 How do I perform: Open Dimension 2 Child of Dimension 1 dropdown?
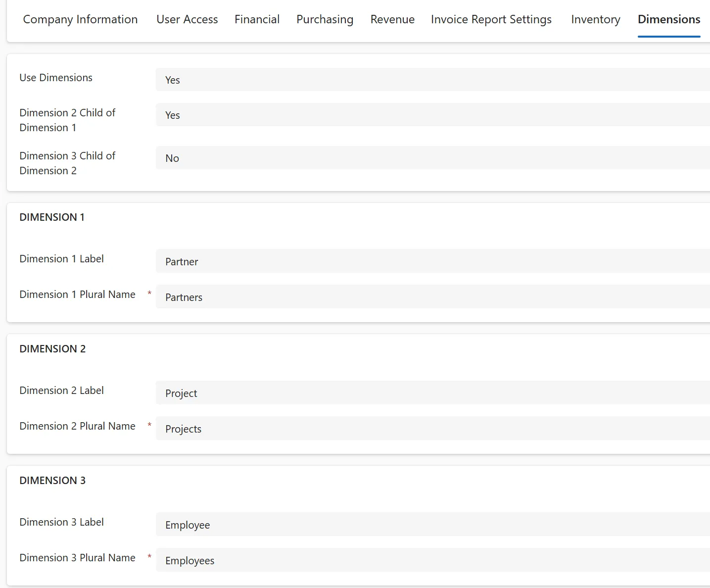tap(433, 115)
